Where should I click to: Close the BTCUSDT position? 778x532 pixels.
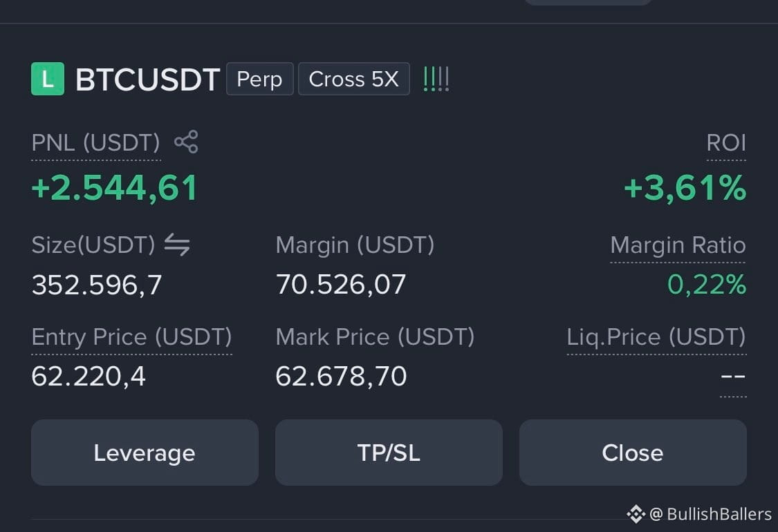tap(633, 453)
